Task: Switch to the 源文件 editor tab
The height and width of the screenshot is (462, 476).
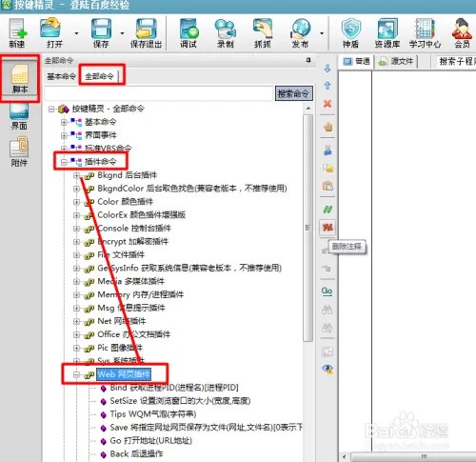Action: [396, 61]
